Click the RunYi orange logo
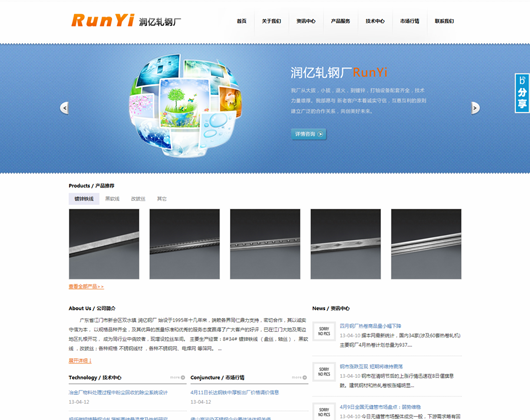 tap(103, 20)
